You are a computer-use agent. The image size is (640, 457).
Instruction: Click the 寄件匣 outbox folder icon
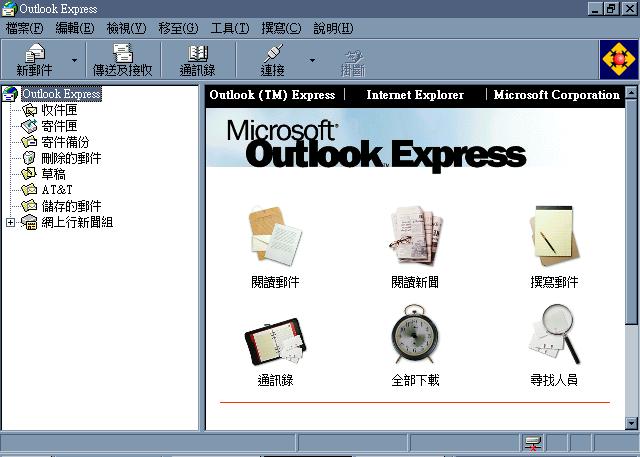tap(29, 126)
